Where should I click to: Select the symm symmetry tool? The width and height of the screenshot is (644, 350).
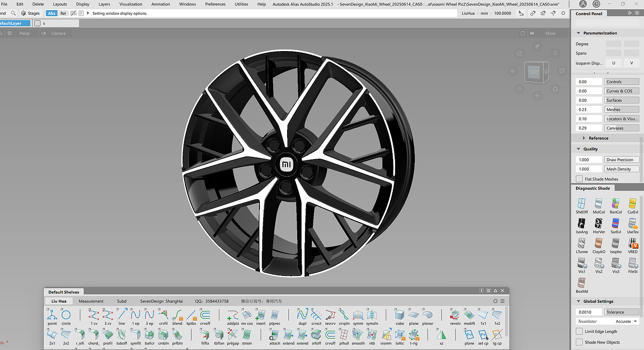(x=358, y=315)
